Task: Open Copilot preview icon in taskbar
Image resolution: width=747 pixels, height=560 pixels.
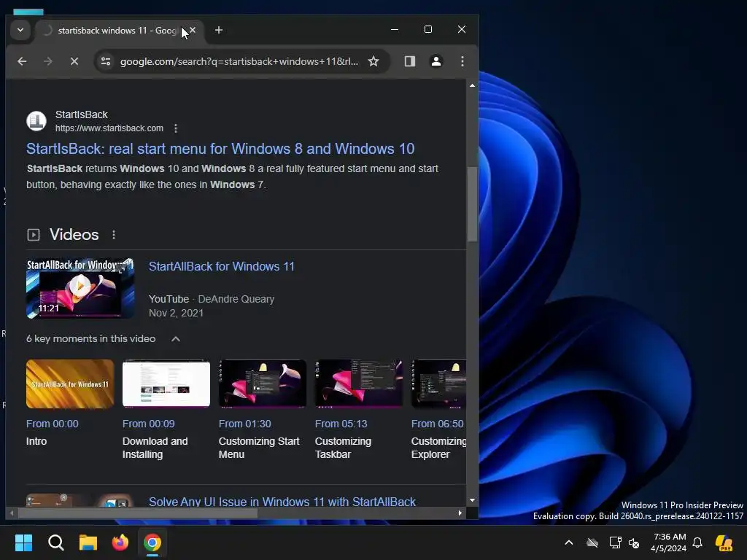Action: pyautogui.click(x=724, y=542)
